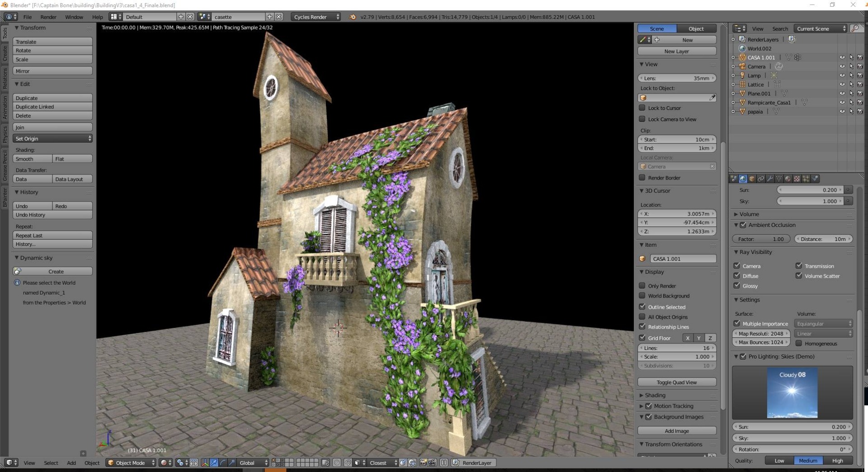
Task: Set Pro Lighting quality to High
Action: [838, 460]
